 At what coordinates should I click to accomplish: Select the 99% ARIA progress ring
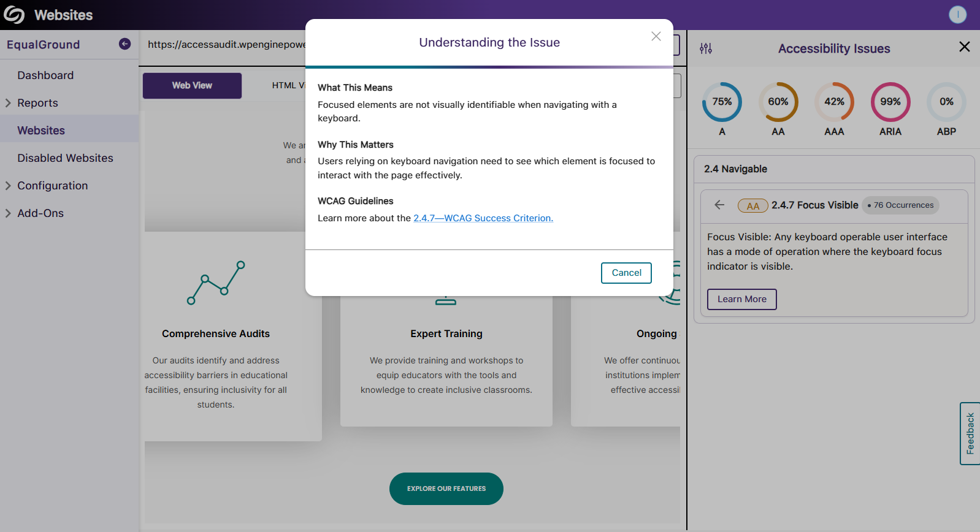[x=890, y=102]
